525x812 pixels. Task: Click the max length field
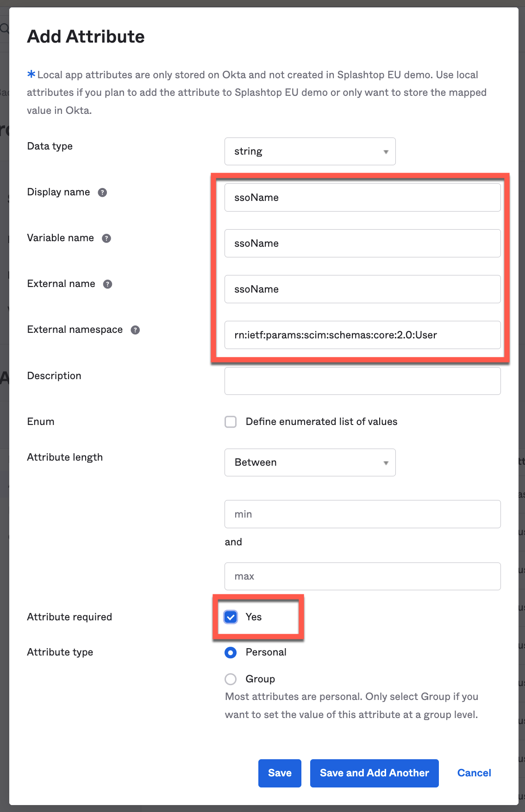point(362,576)
